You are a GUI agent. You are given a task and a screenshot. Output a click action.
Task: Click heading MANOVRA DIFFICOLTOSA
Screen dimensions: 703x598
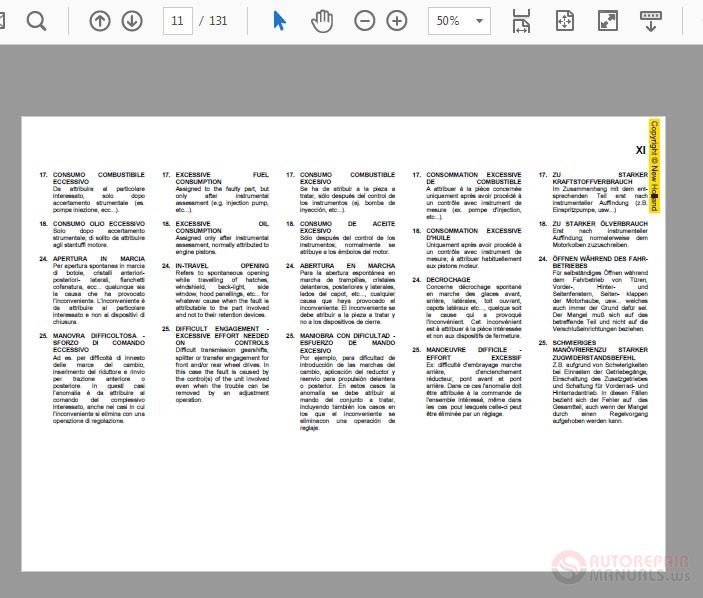(x=99, y=342)
